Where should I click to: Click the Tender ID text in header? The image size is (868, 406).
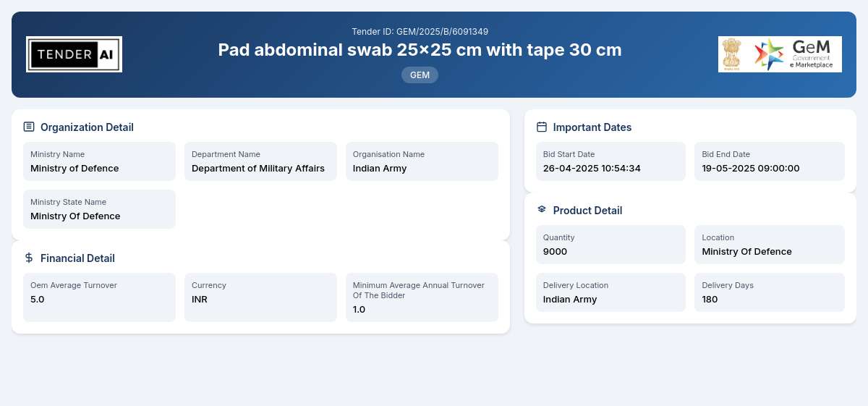point(420,31)
